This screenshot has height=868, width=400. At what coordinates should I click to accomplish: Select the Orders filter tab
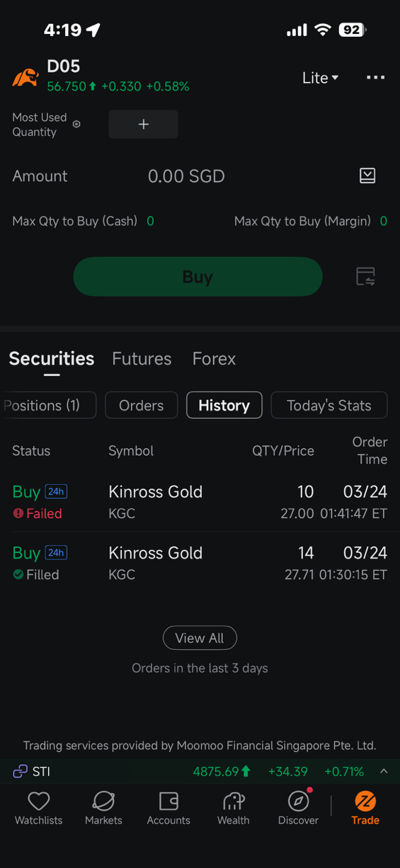pos(141,405)
